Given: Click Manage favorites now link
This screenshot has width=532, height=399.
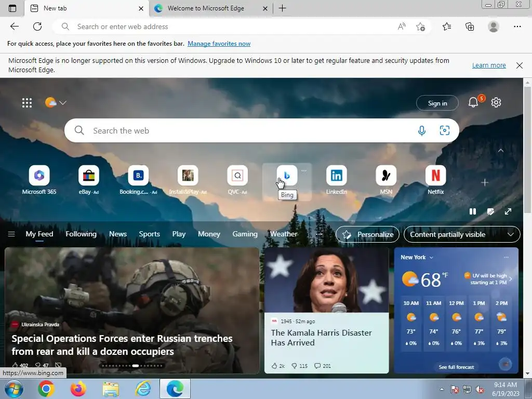Looking at the screenshot, I should [x=219, y=44].
